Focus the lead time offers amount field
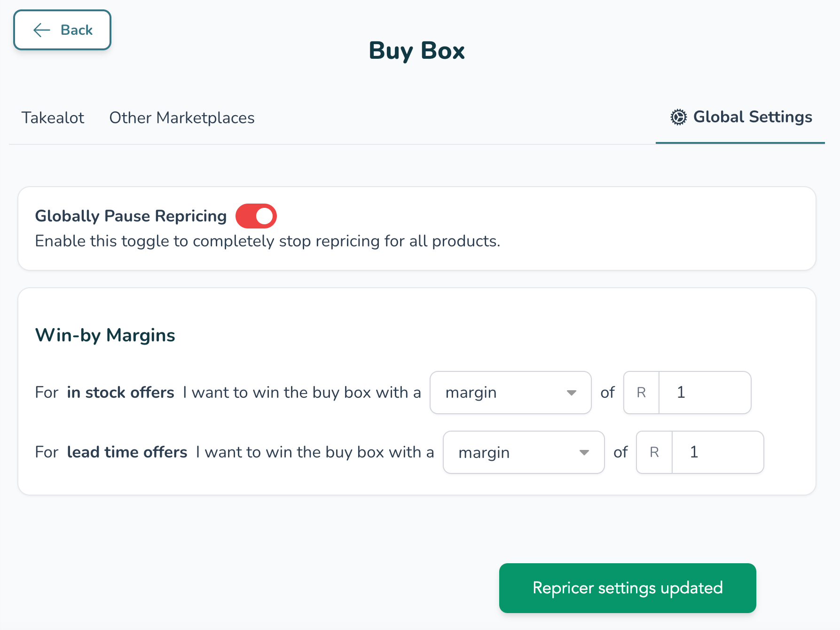This screenshot has height=630, width=840. [717, 452]
